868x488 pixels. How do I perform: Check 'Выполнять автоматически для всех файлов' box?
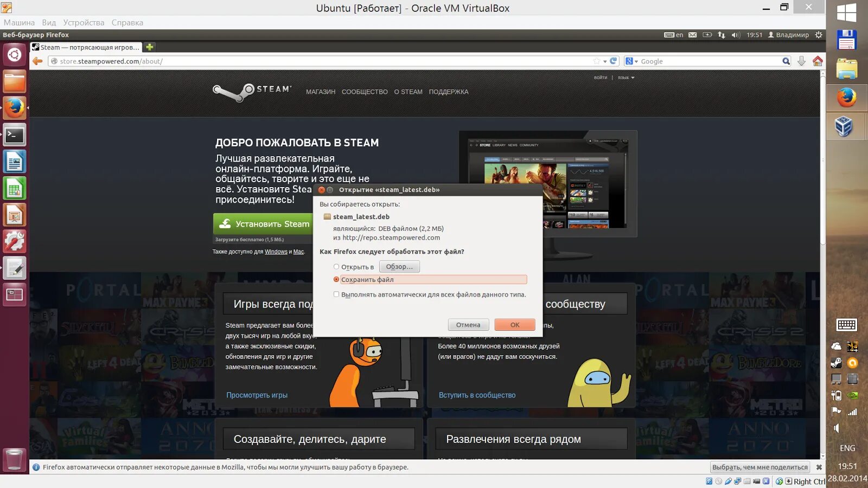(336, 294)
